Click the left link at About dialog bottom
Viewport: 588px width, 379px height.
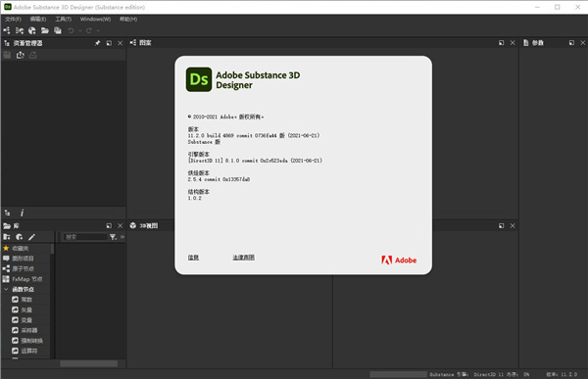[x=193, y=258]
